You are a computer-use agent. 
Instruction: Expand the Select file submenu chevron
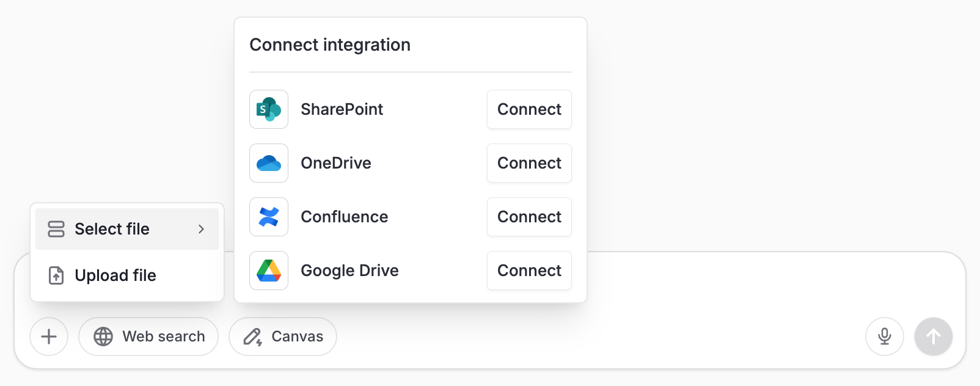click(x=201, y=229)
